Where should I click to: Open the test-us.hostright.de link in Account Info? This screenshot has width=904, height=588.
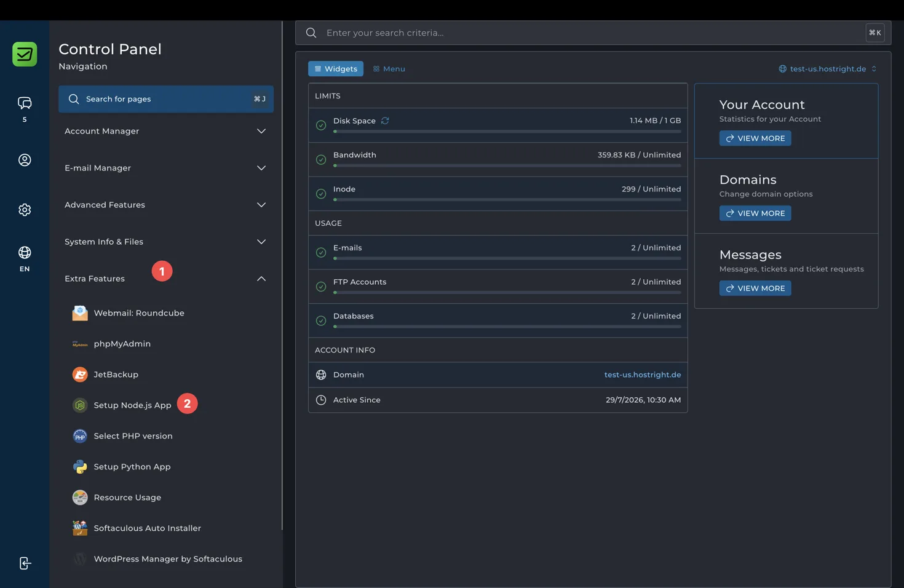pos(643,375)
